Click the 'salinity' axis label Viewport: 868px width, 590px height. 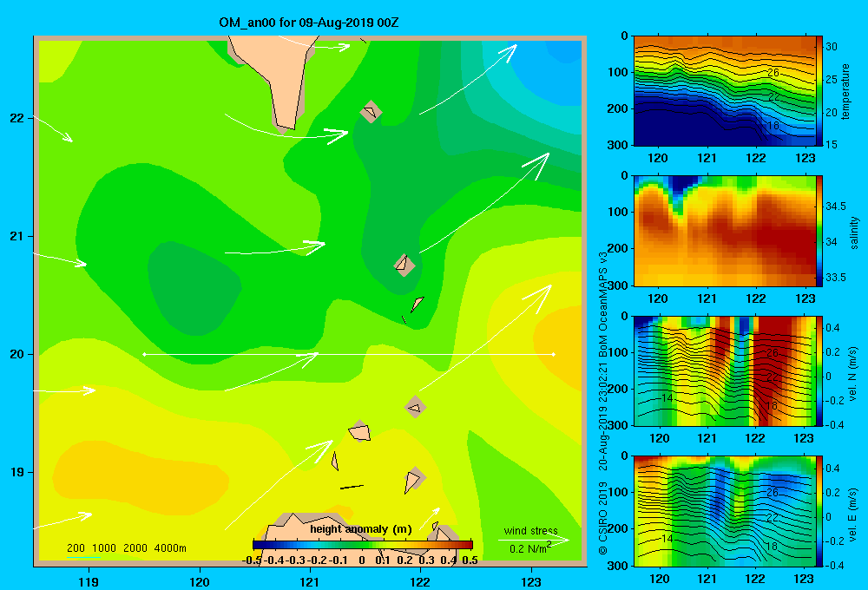coord(854,233)
